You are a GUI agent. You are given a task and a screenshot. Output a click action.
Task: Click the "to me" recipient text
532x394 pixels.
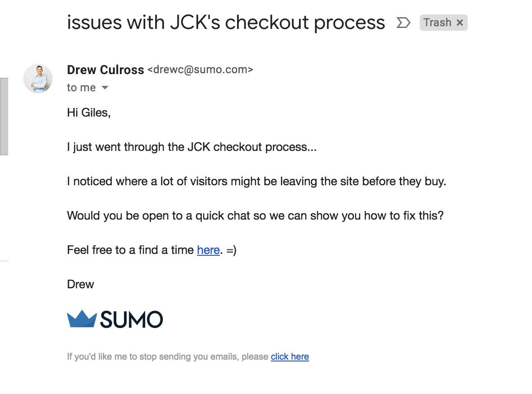[x=81, y=88]
